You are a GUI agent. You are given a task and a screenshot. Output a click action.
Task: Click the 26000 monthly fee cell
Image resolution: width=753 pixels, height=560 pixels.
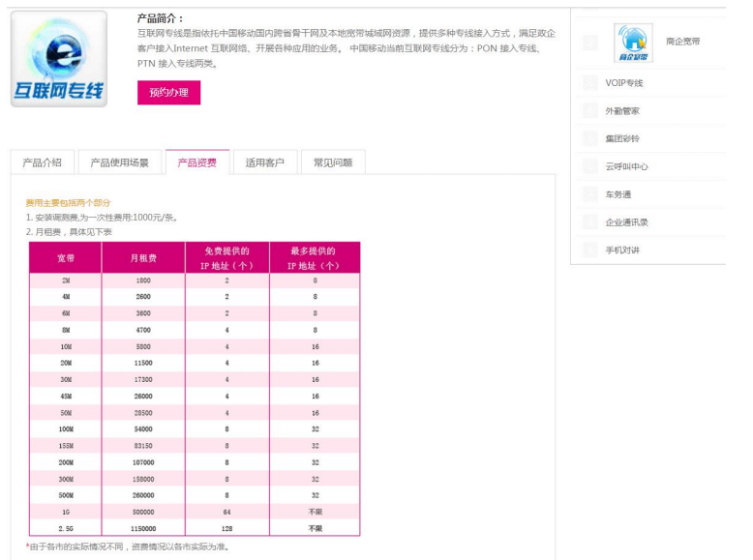(x=143, y=397)
